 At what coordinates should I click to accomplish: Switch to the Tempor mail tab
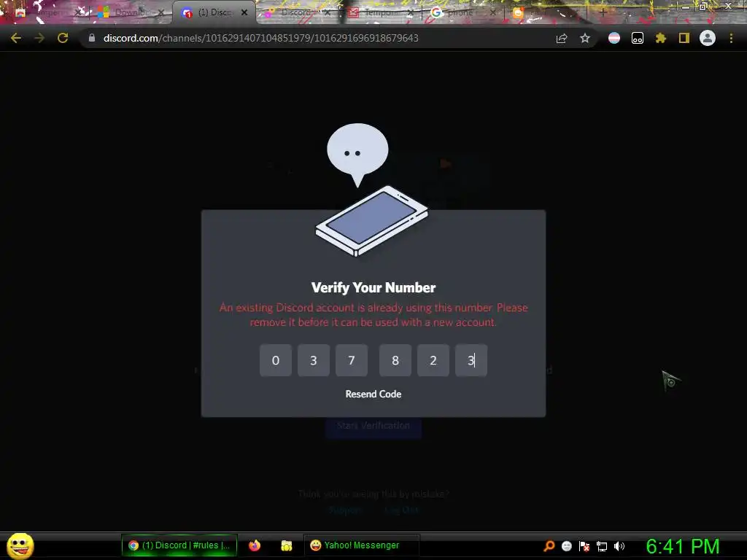(x=379, y=12)
